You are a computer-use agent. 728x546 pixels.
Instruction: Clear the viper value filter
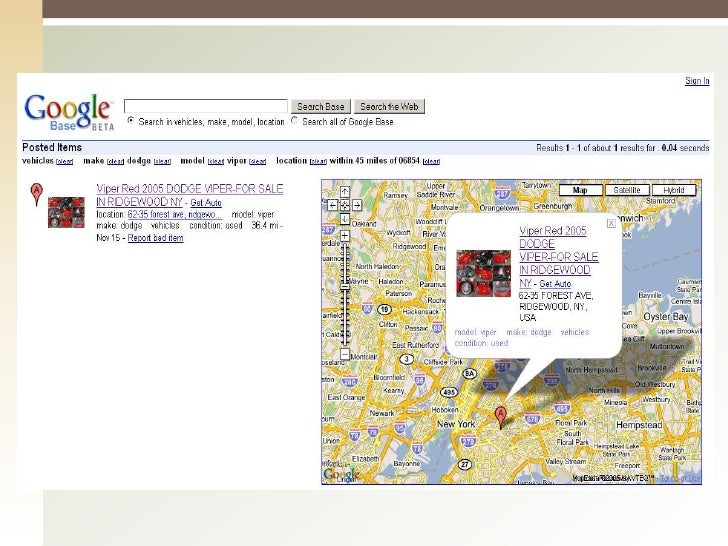[x=258, y=162]
